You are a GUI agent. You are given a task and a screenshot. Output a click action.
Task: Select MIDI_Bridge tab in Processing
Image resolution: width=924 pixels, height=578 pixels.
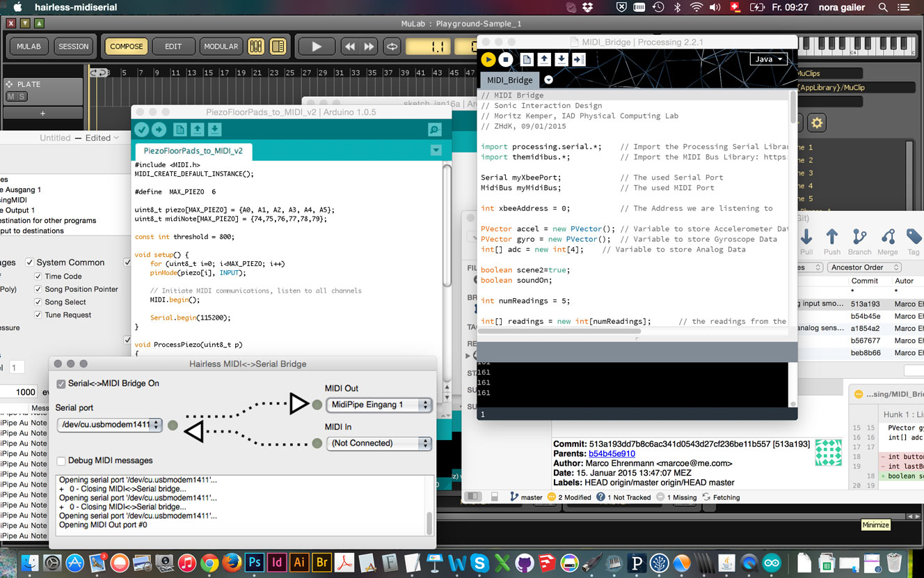(510, 80)
